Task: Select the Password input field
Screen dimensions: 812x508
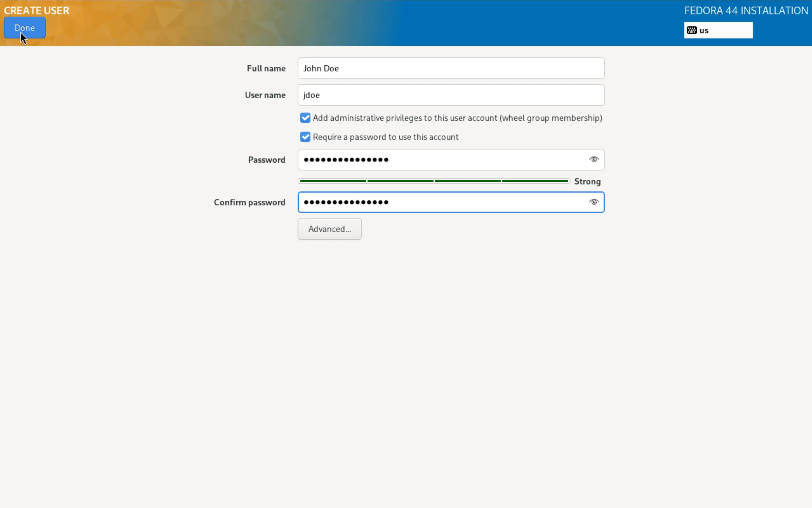Action: tap(451, 160)
